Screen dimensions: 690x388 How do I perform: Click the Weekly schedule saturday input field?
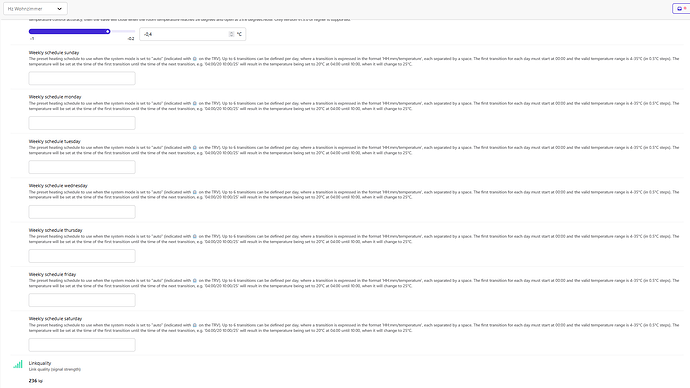coord(82,344)
